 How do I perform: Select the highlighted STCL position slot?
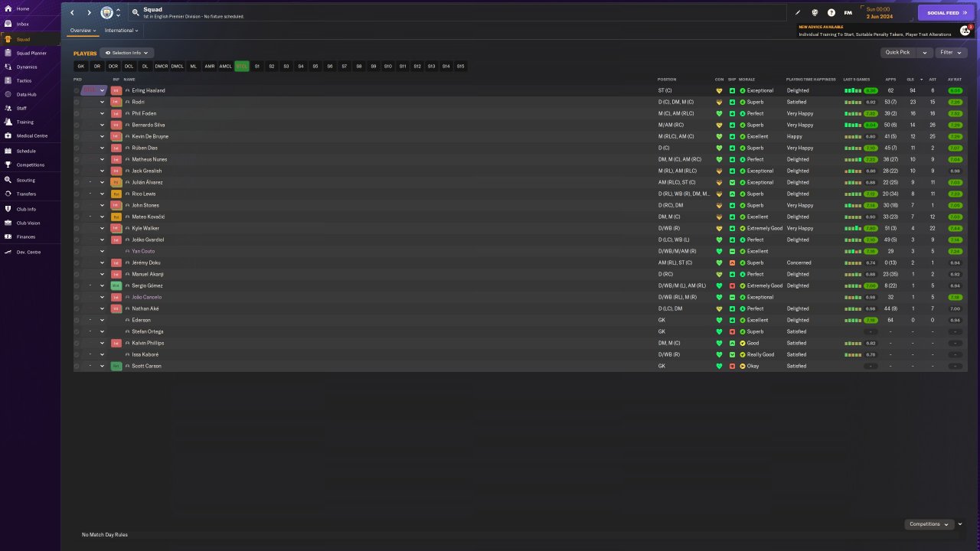[242, 67]
